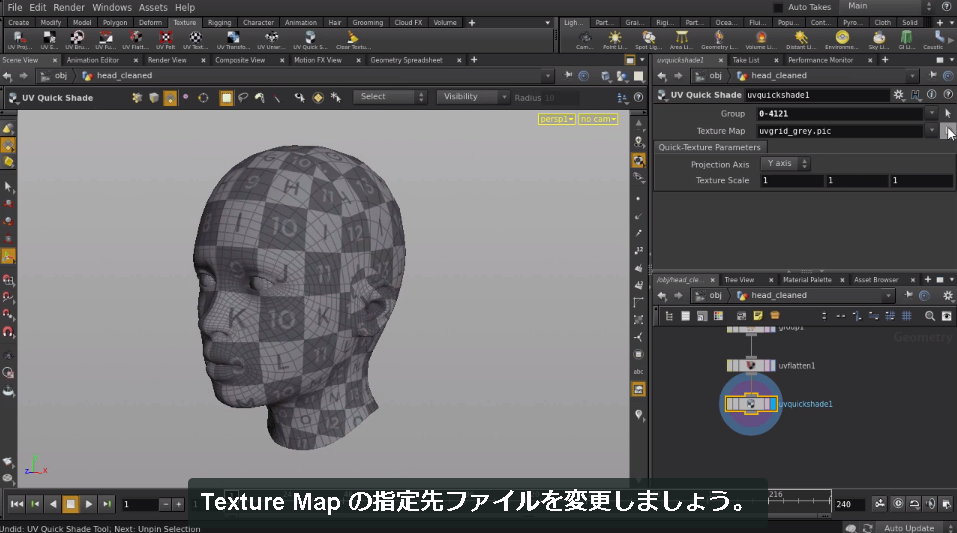
Task: Click the Texture Map filename field
Action: [x=839, y=131]
